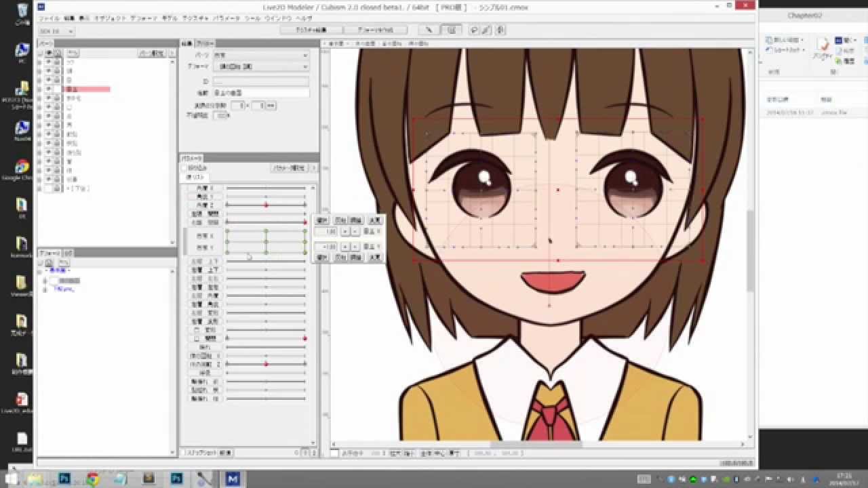Click the デフォーマパネル toolbar button

coord(375,30)
